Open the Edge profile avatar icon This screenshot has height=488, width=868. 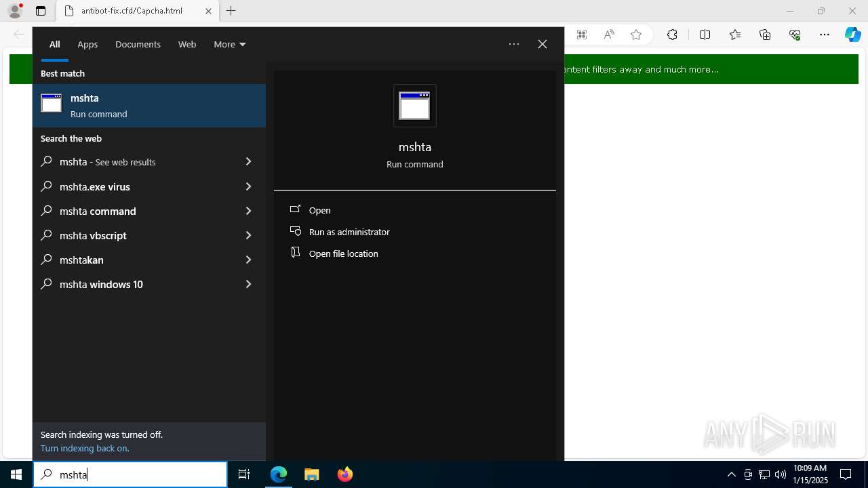coord(15,11)
